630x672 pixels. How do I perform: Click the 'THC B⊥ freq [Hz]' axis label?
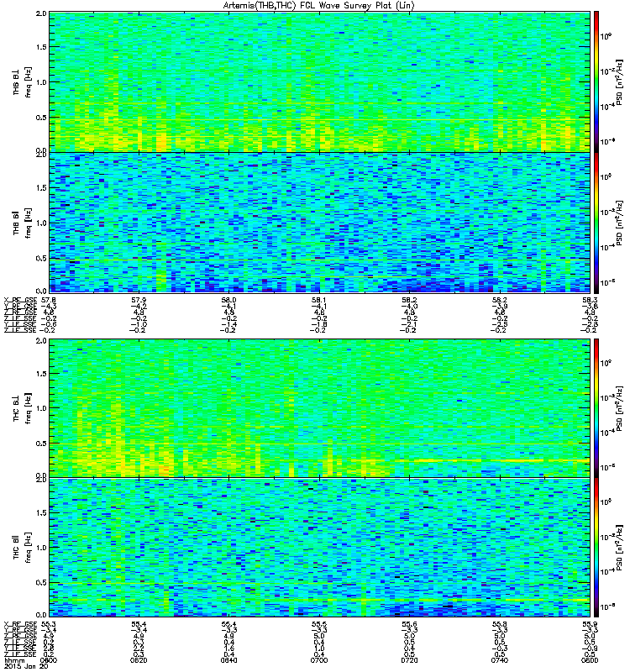click(x=23, y=408)
